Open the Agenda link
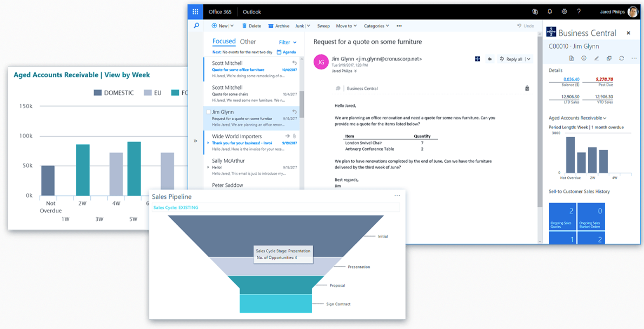 pyautogui.click(x=289, y=52)
